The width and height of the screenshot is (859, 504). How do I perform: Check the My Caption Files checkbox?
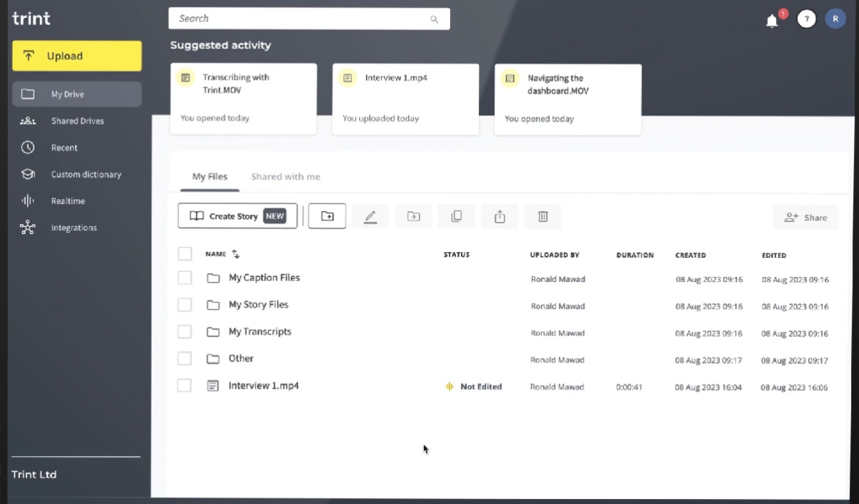click(185, 278)
